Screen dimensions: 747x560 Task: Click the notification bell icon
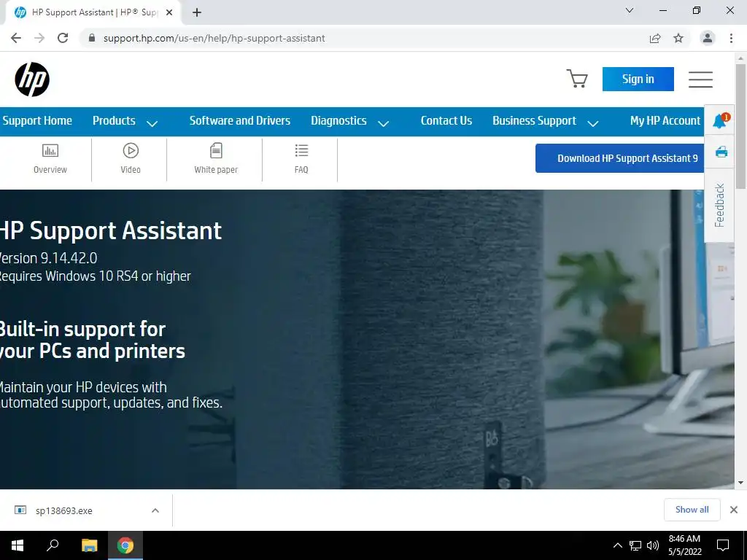point(720,121)
